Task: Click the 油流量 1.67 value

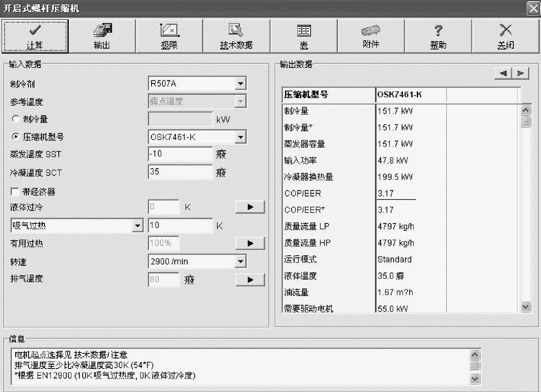Action: (x=395, y=292)
